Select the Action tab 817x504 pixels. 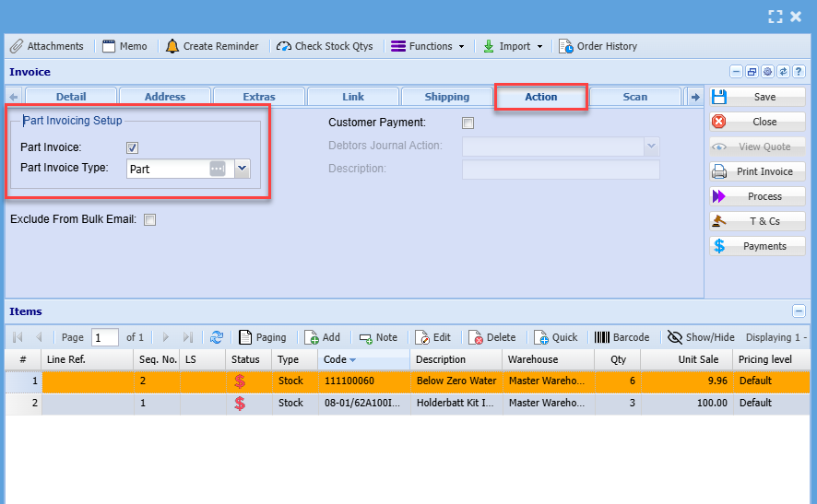pyautogui.click(x=541, y=97)
